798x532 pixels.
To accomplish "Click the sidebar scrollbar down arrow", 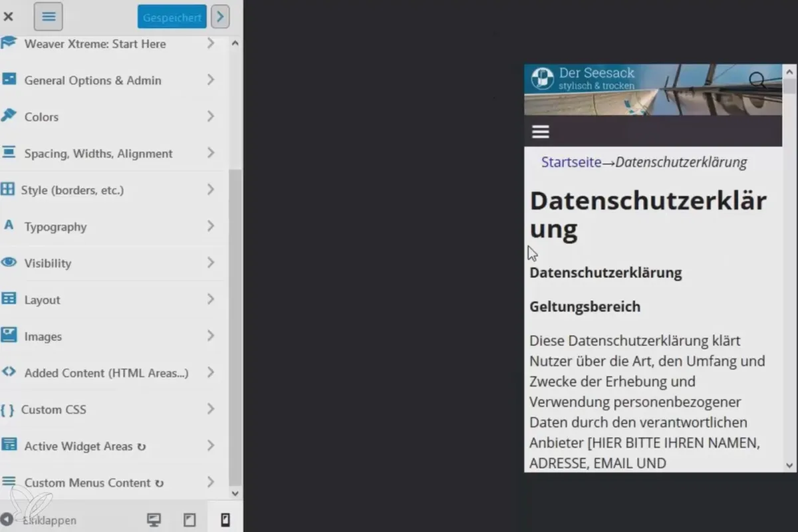I will pyautogui.click(x=235, y=493).
